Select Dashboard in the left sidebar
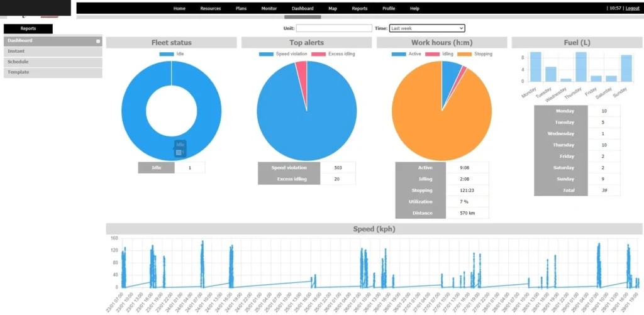This screenshot has height=315, width=644. pos(53,41)
